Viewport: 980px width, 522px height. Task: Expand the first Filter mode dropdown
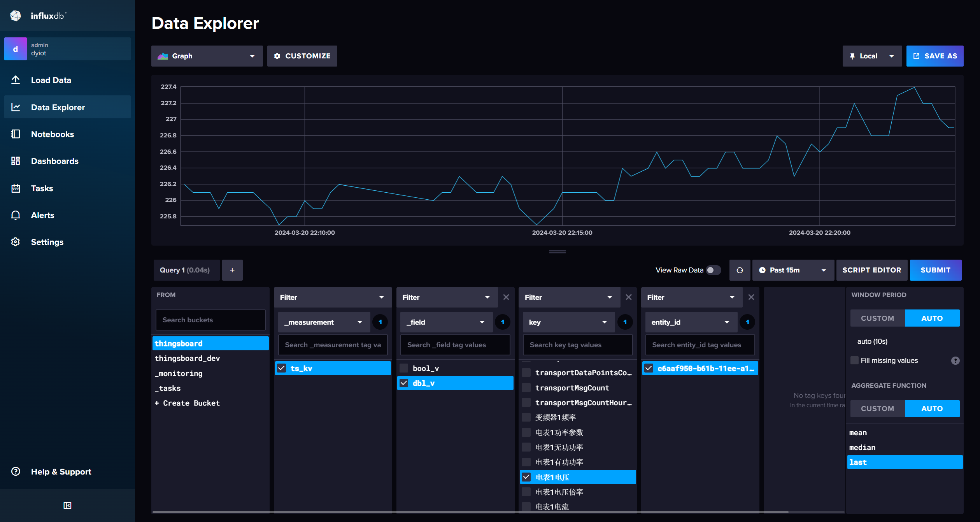coord(333,297)
